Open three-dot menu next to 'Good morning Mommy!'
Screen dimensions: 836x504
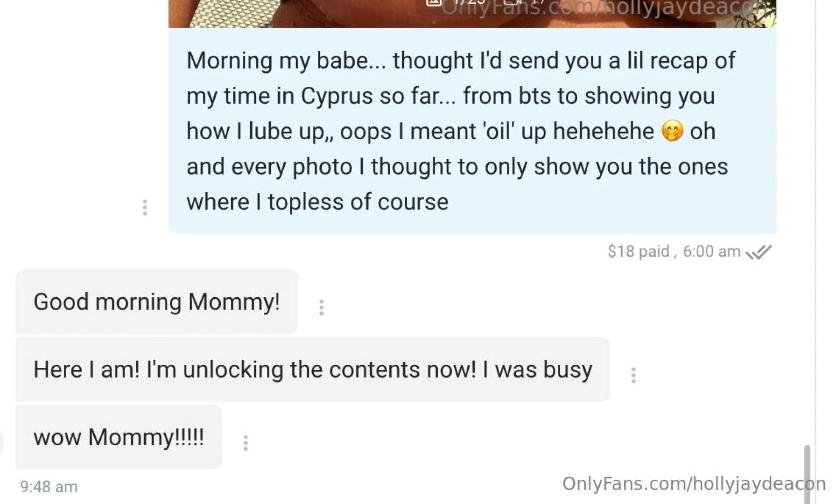coord(321,308)
